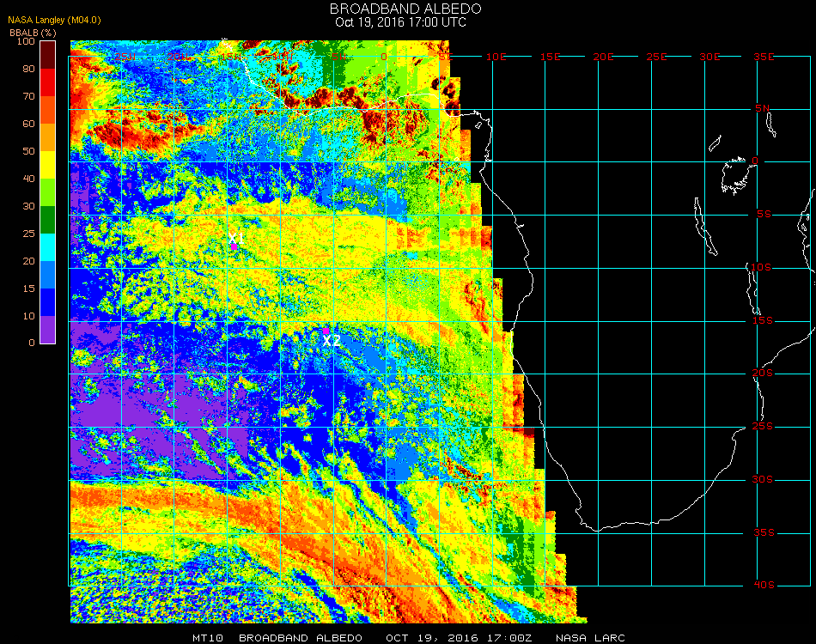Click the '15E' longitude label

550,57
